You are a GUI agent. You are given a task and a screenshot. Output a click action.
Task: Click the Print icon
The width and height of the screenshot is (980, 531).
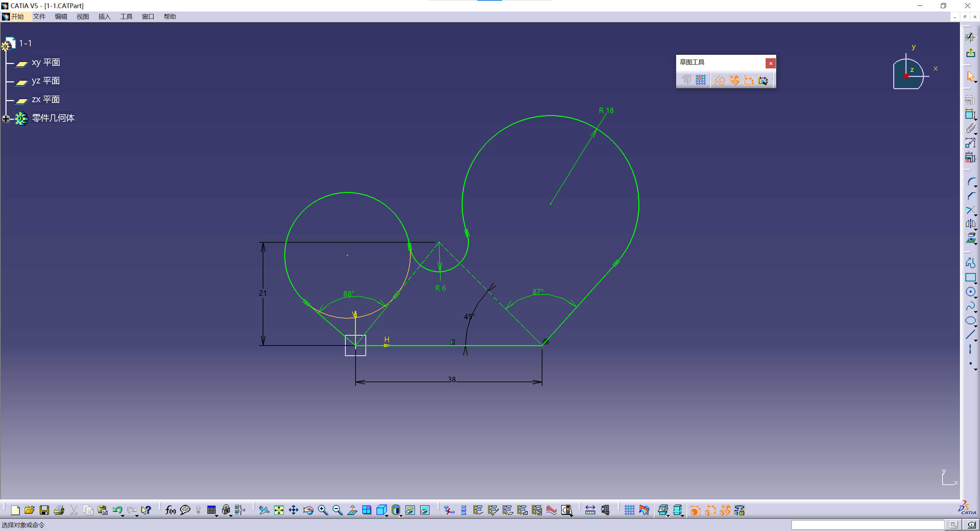point(59,510)
